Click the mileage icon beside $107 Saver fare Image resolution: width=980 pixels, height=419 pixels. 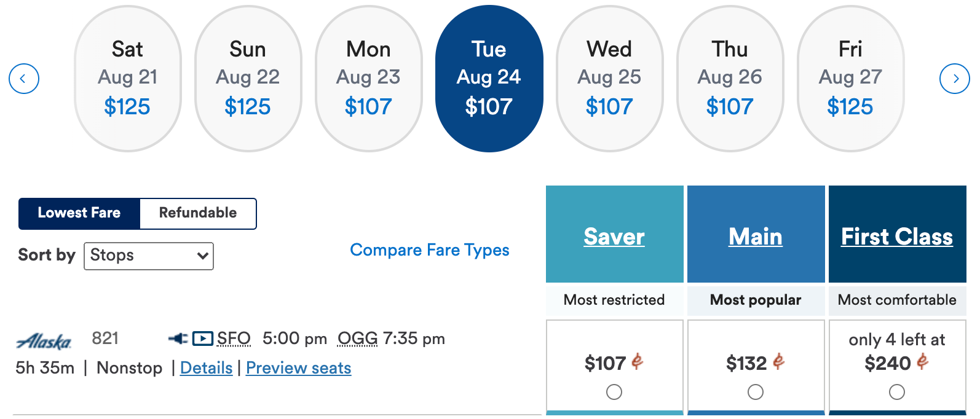coord(638,362)
